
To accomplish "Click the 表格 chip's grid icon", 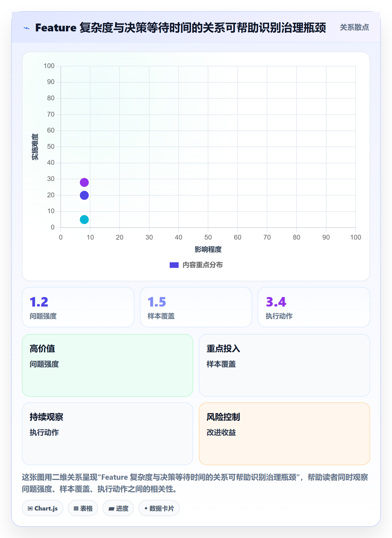I will pos(76,509).
